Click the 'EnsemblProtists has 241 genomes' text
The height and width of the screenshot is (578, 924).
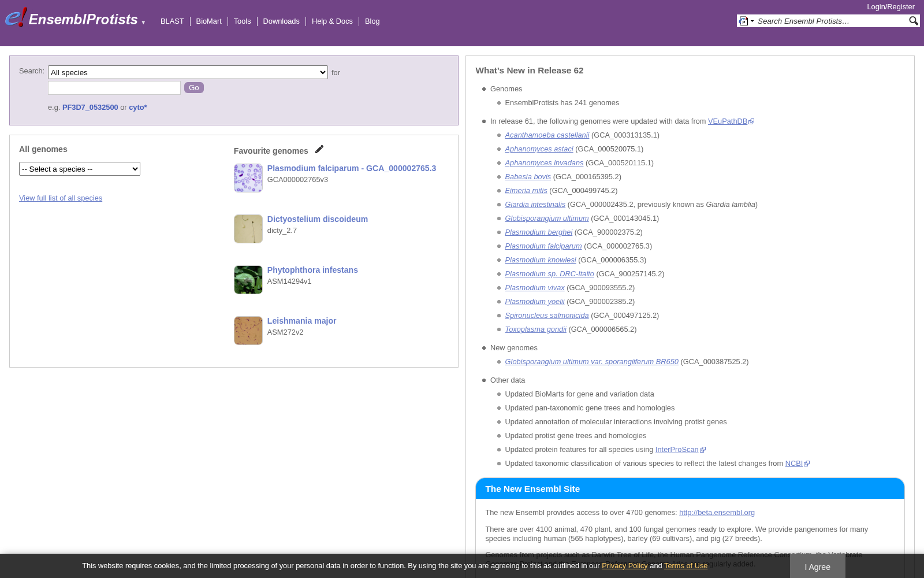(x=562, y=103)
